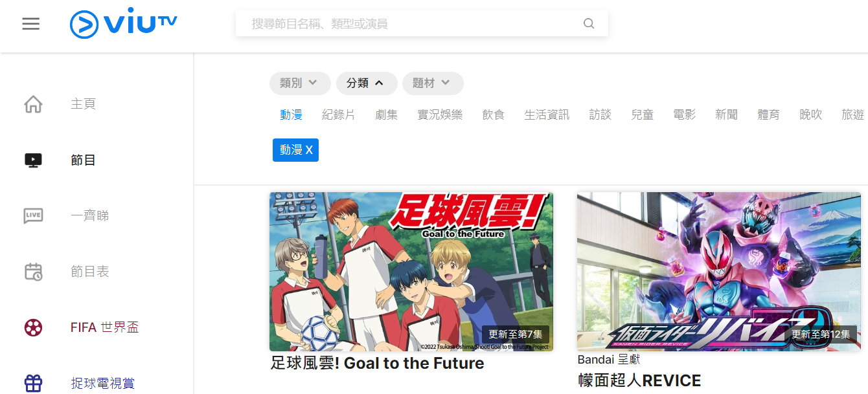Screen dimensions: 868x394
Task: Click the 電影 category link
Action: (x=684, y=115)
